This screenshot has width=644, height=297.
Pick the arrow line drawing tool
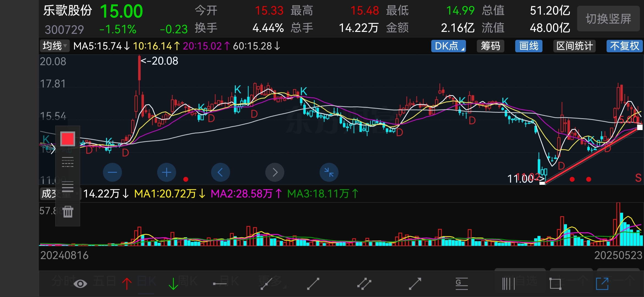click(415, 284)
